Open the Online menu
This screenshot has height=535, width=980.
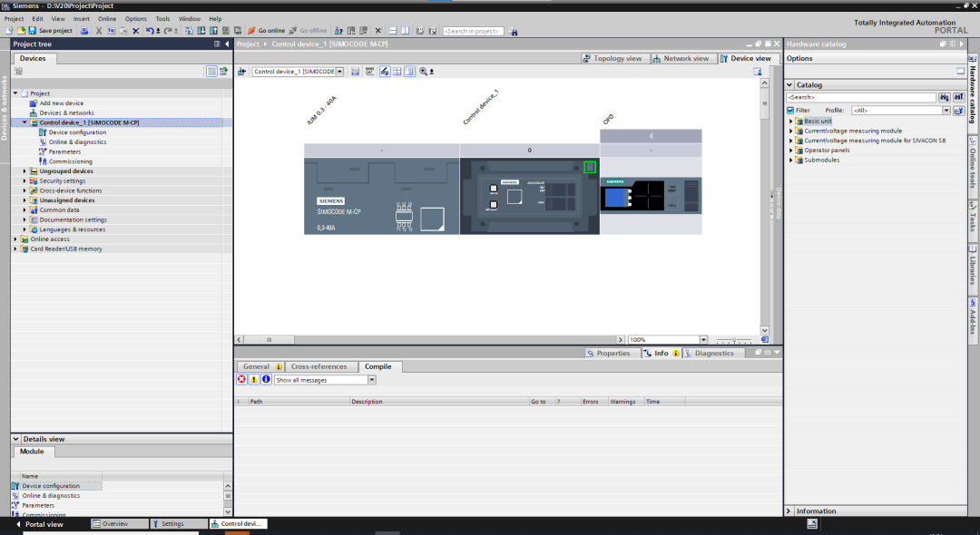[107, 19]
